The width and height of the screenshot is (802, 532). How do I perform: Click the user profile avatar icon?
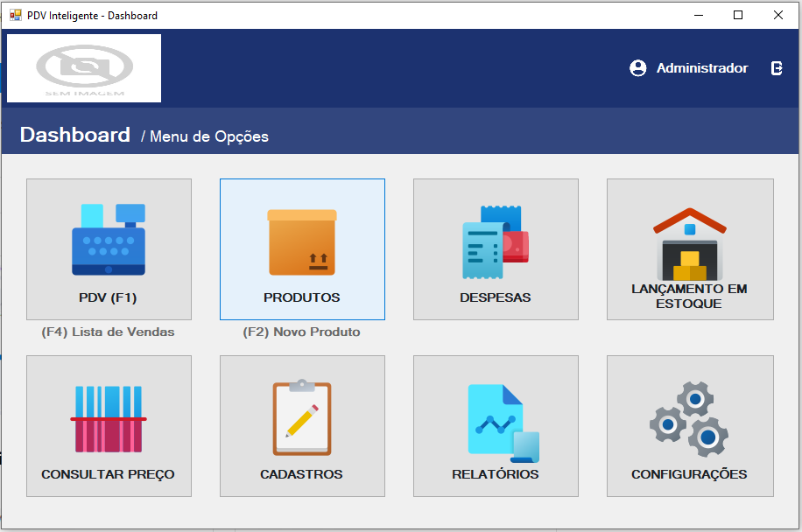coord(638,68)
